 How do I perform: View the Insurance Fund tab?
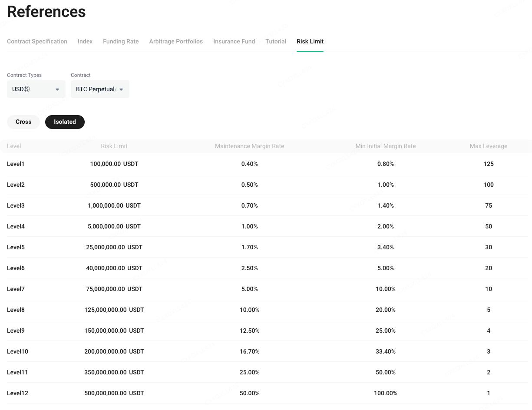click(234, 41)
